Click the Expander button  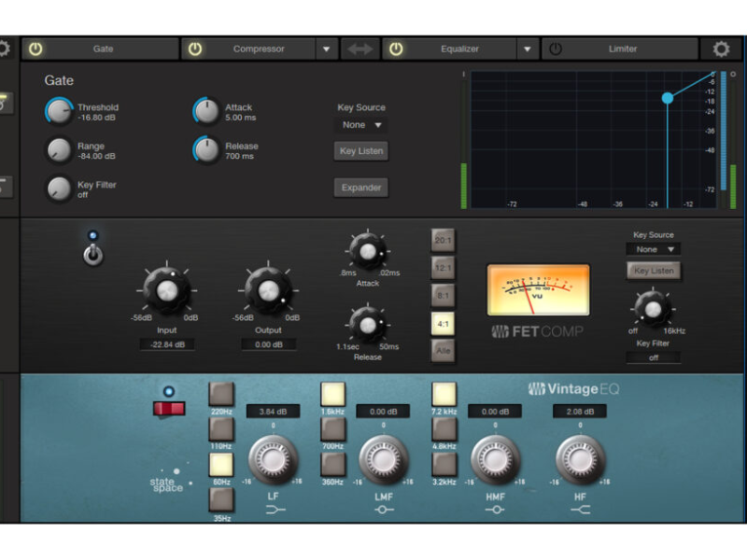pyautogui.click(x=361, y=188)
